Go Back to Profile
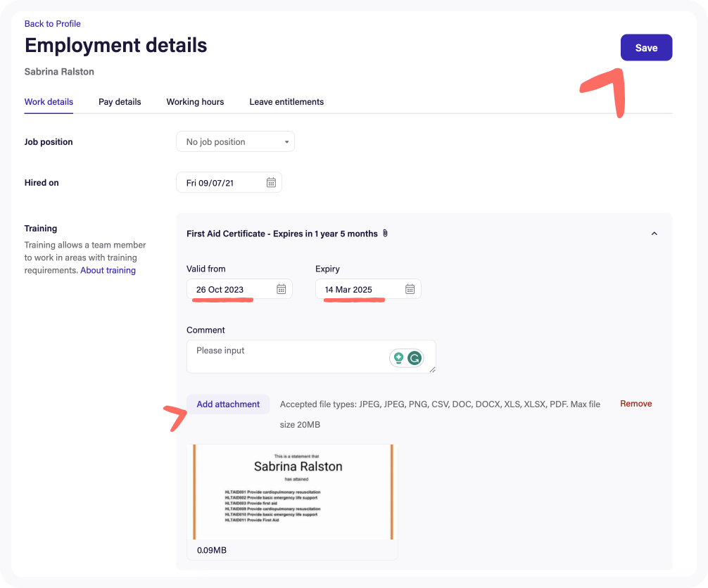Viewport: 708px width, 588px height. pyautogui.click(x=52, y=23)
